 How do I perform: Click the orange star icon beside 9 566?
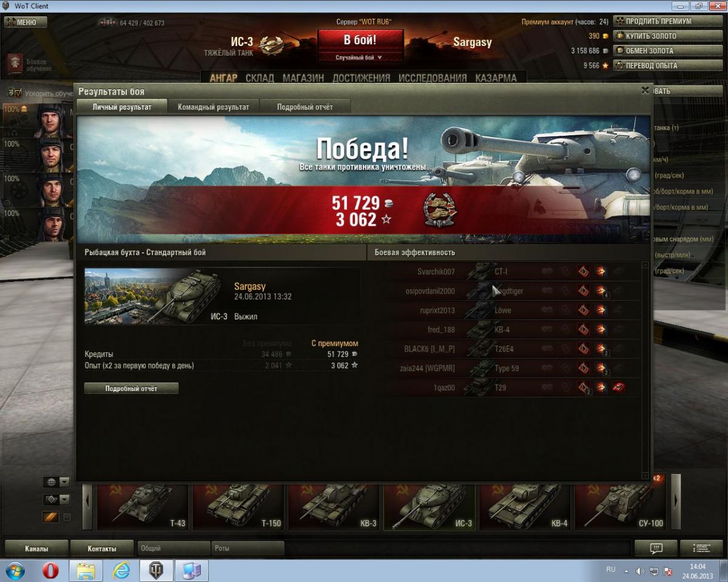pos(605,65)
